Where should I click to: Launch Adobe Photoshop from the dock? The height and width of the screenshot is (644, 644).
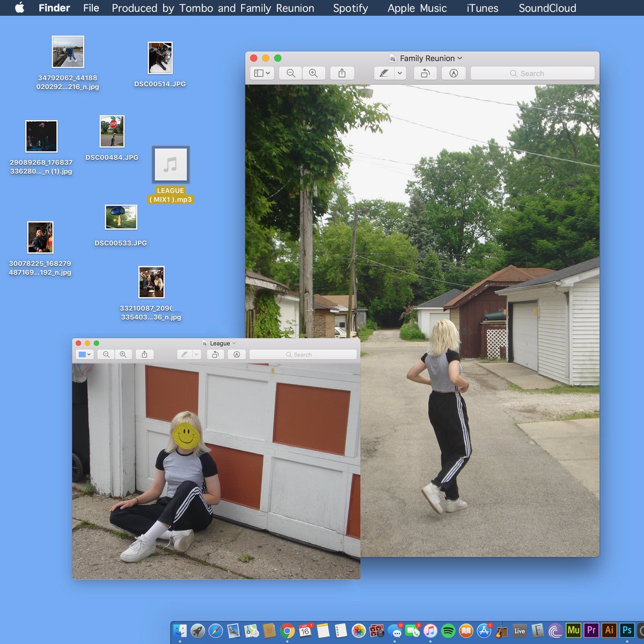click(627, 631)
